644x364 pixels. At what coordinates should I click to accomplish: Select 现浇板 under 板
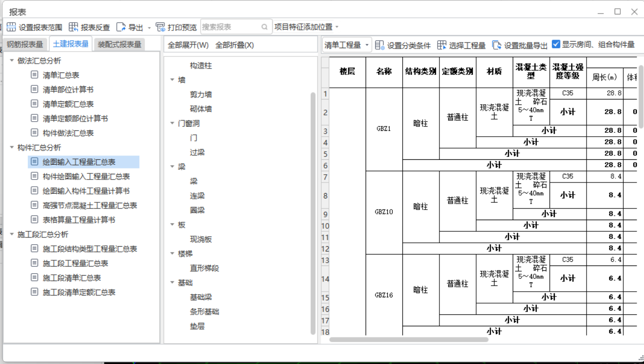tap(201, 239)
